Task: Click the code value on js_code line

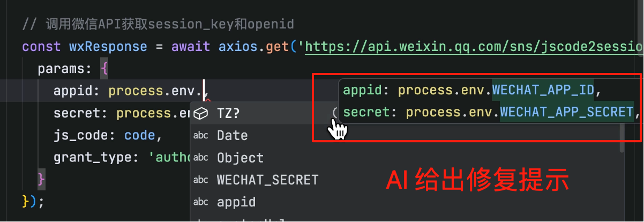Action: tap(140, 135)
